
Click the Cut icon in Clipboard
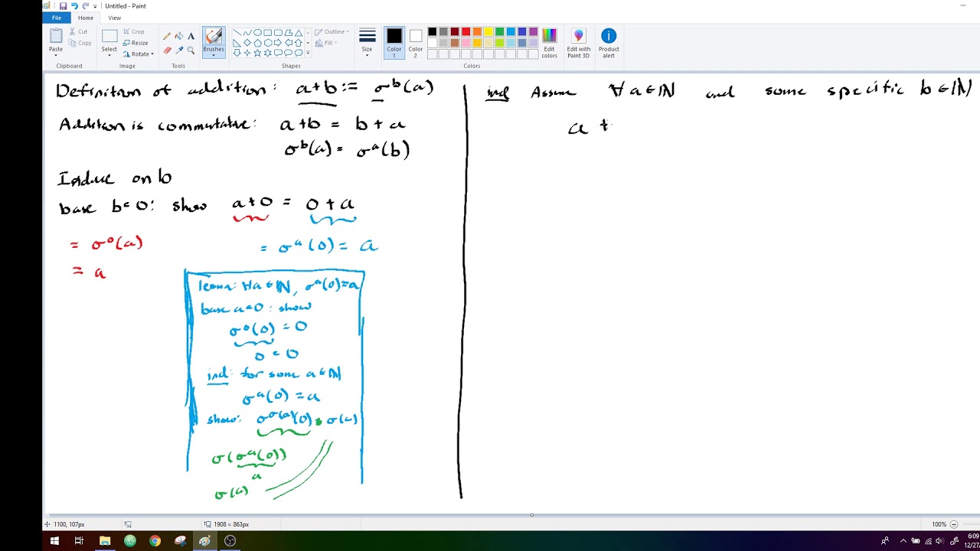tap(73, 31)
